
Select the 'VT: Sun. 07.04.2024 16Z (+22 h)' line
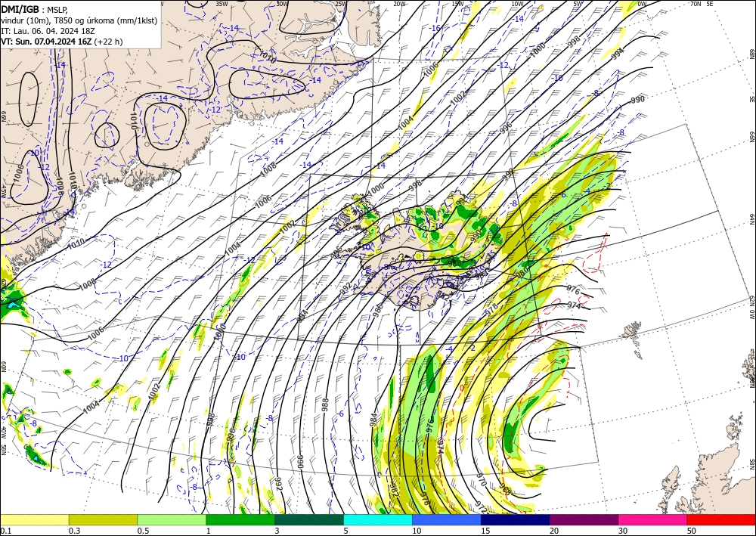click(62, 42)
